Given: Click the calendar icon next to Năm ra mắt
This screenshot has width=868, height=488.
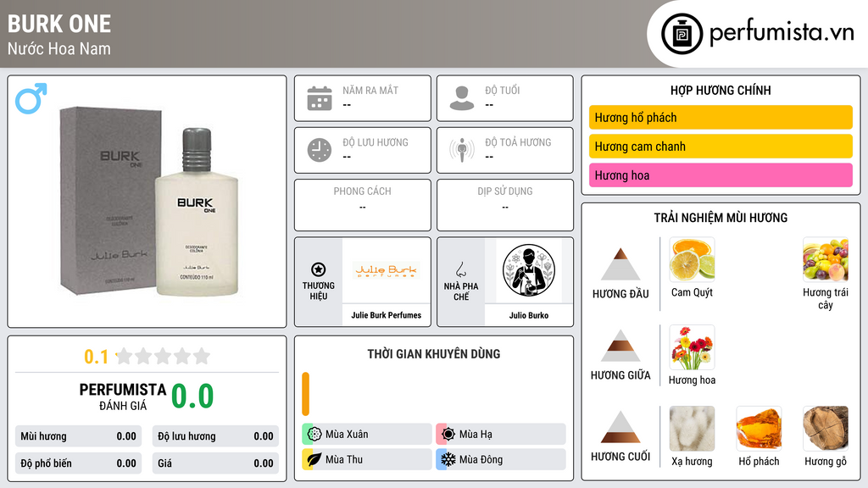Looking at the screenshot, I should pos(320,98).
